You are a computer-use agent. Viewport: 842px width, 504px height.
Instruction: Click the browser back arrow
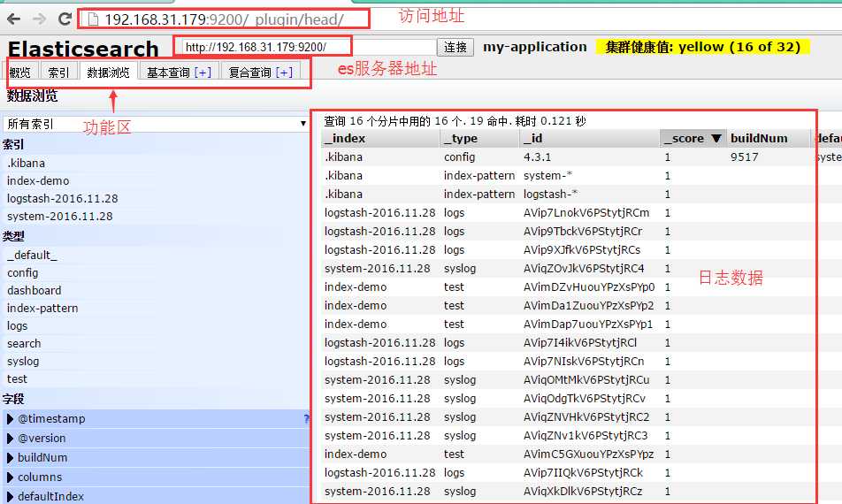(14, 19)
